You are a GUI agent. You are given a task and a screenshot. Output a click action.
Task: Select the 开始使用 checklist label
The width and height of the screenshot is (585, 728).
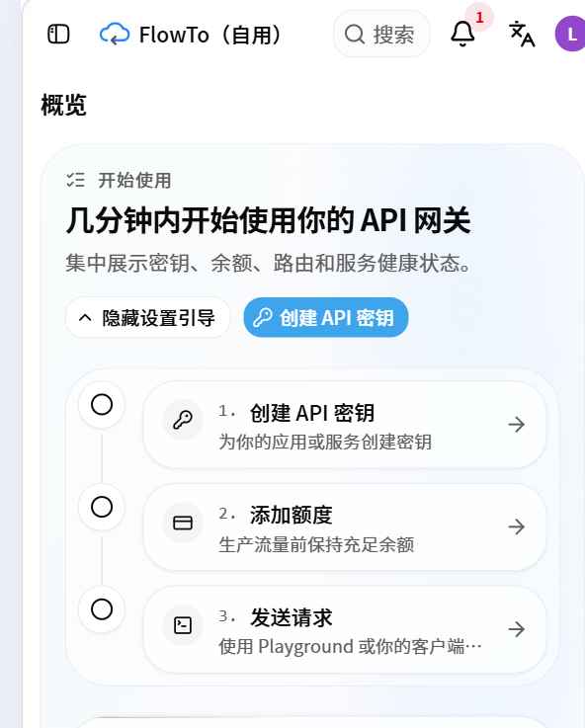tap(134, 180)
